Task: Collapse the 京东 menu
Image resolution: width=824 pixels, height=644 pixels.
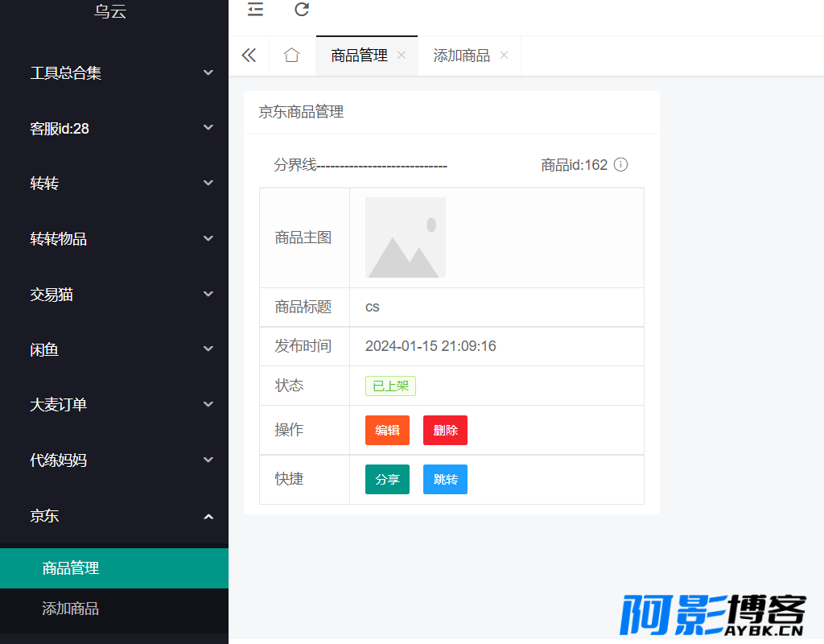Action: 114,516
